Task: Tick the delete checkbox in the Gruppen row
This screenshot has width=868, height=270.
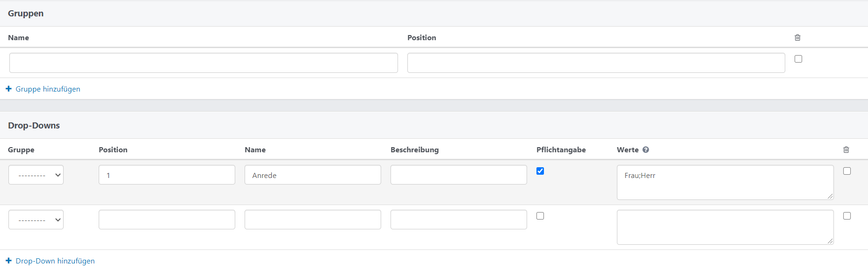Action: tap(798, 59)
